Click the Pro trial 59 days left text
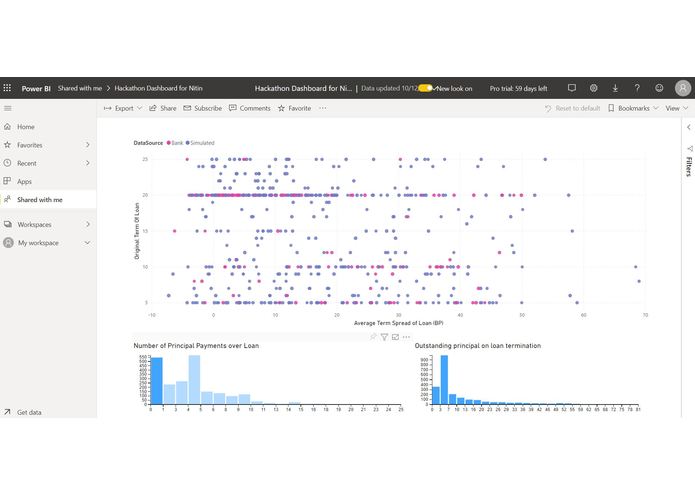The width and height of the screenshot is (695, 494). click(x=518, y=88)
